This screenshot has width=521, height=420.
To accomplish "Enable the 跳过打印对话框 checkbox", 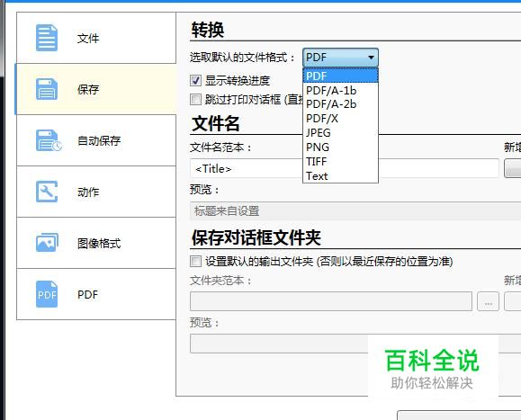I will [195, 99].
